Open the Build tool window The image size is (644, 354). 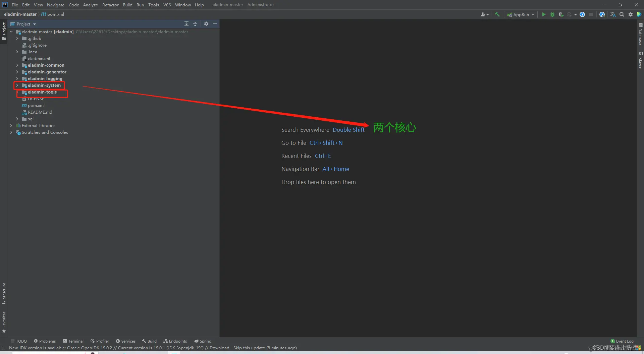point(149,341)
